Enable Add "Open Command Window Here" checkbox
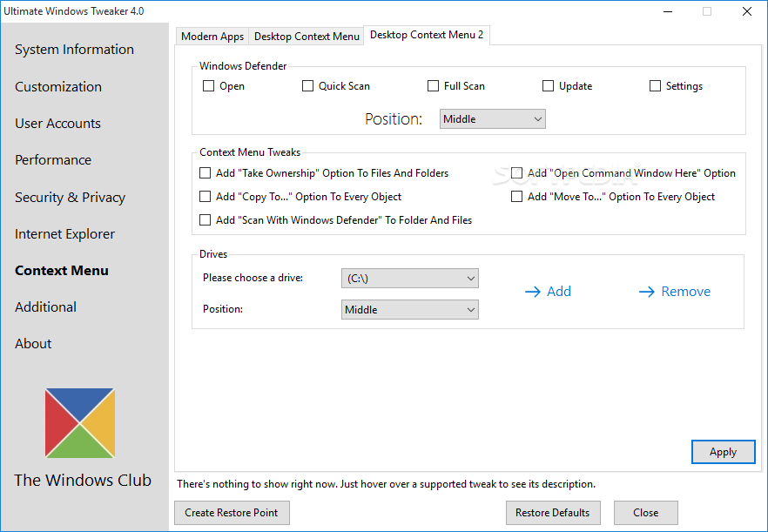768x532 pixels. click(x=516, y=173)
